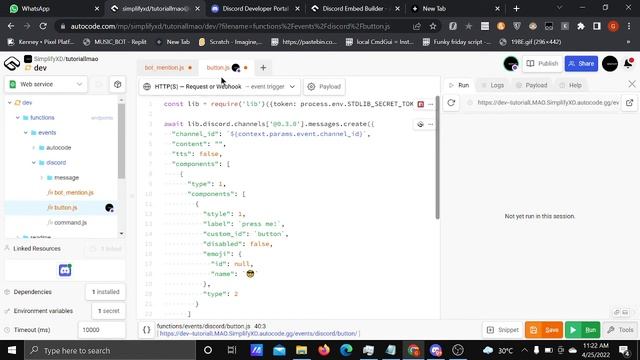Viewport: 640px width, 360px height.
Task: Click the Publish button
Action: (x=542, y=64)
